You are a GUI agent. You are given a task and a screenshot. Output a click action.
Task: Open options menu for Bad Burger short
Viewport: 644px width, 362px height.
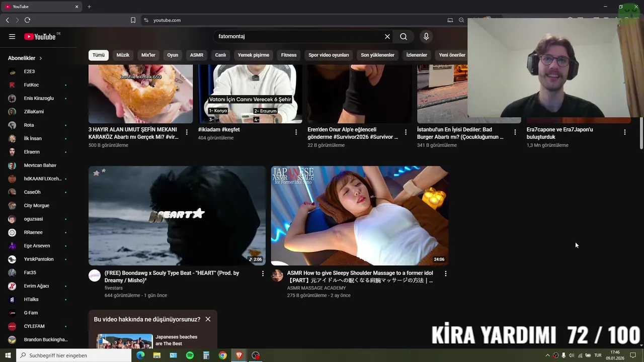coord(515,132)
